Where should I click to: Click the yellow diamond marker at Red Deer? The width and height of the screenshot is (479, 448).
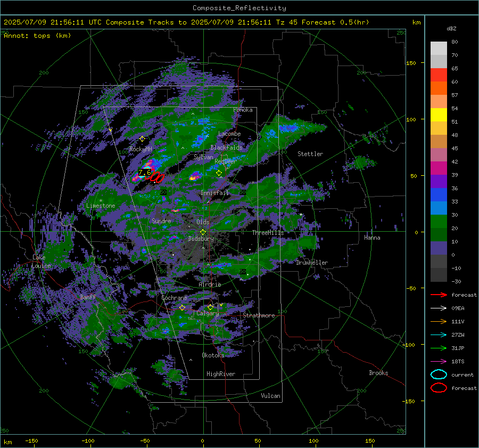[x=219, y=173]
